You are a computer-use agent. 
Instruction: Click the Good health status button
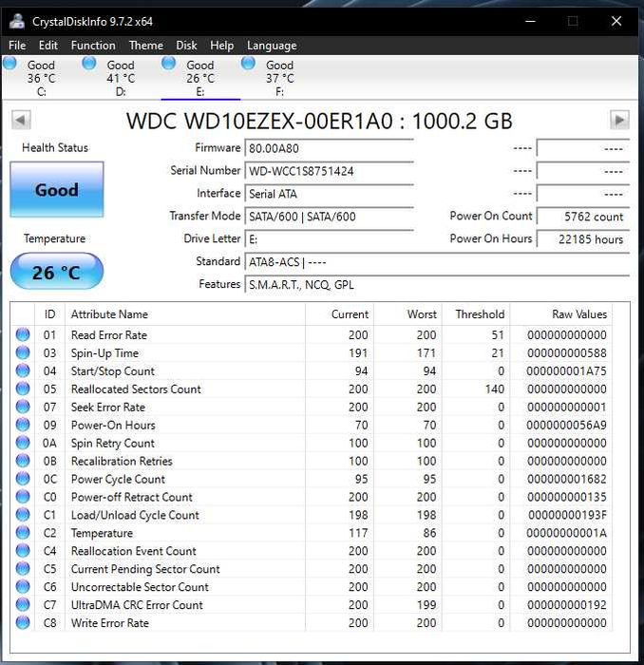click(x=57, y=190)
